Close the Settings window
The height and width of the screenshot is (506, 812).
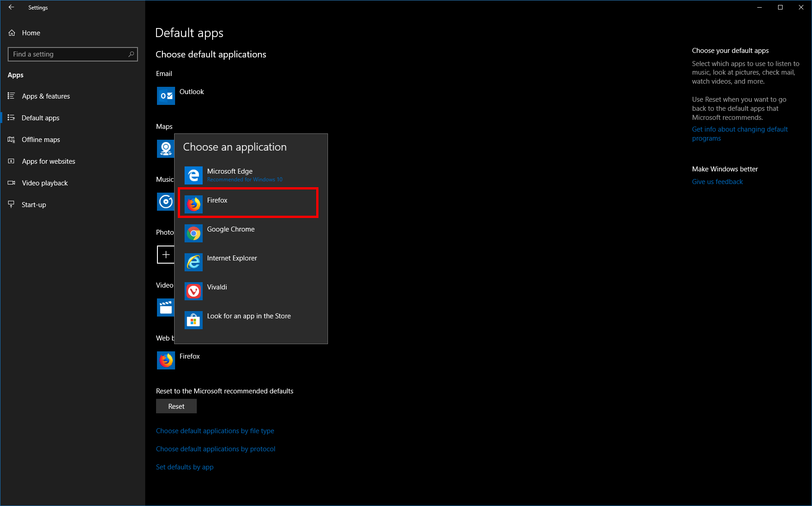pos(801,7)
